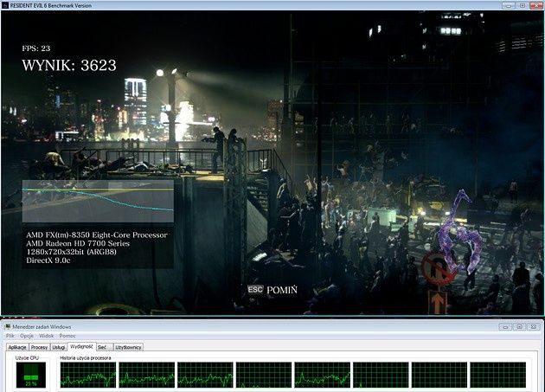Maximize the Resident Evil 6 Benchmark window
545x392 pixels.
tap(522, 5)
